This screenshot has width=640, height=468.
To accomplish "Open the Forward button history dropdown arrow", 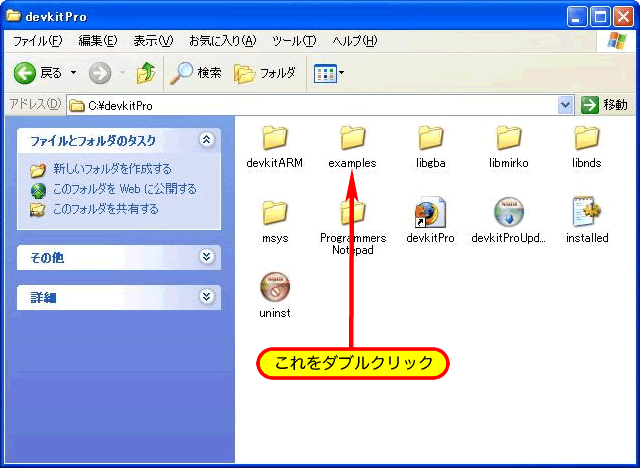I will coord(122,73).
